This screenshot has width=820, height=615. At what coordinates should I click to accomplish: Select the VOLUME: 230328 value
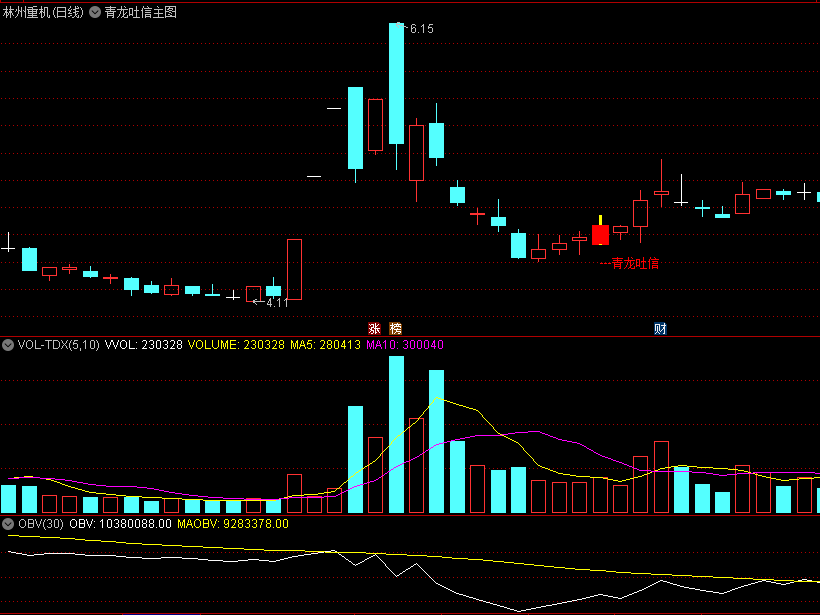point(236,345)
